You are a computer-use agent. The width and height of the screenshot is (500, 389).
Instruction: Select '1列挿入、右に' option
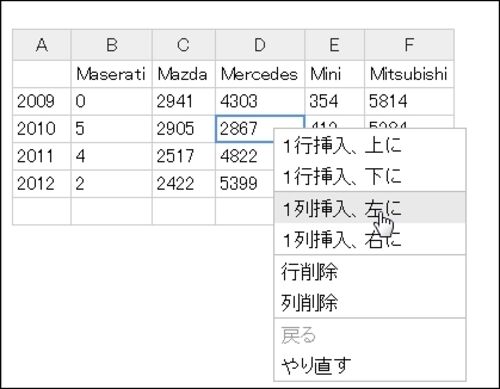(x=370, y=238)
